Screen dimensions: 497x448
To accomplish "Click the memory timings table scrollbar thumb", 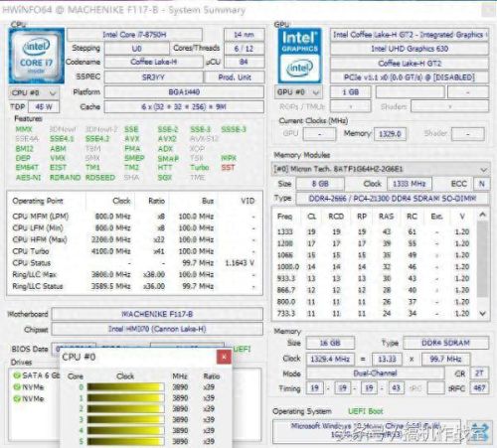I will (x=483, y=258).
